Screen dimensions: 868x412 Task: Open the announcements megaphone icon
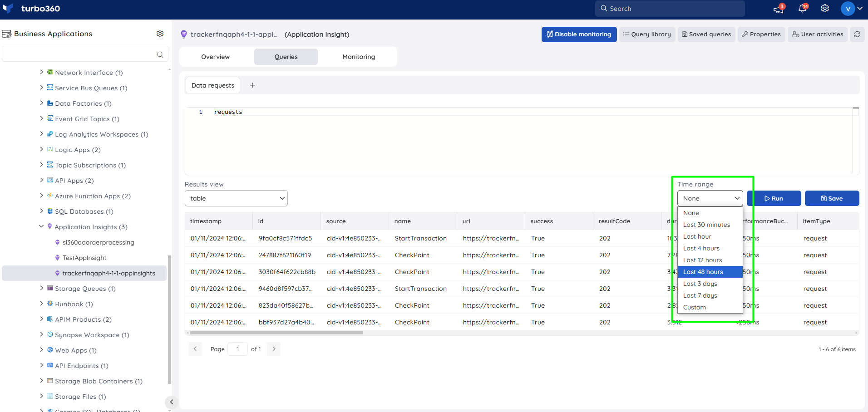click(778, 9)
